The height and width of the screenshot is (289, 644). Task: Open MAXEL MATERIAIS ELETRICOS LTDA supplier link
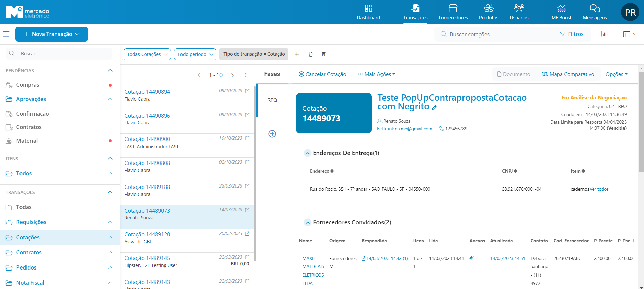pos(313,271)
